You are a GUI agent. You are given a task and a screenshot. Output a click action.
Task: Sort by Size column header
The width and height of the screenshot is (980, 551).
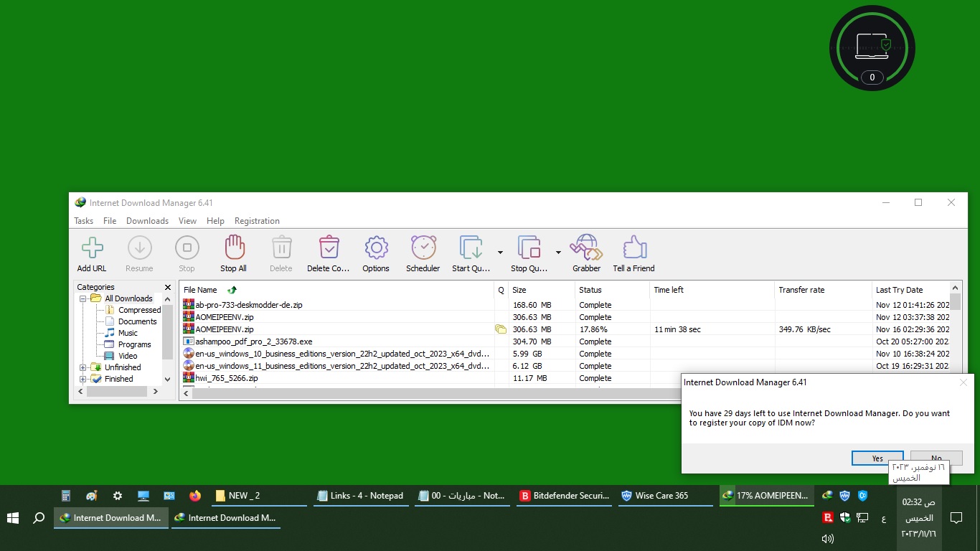coord(541,290)
